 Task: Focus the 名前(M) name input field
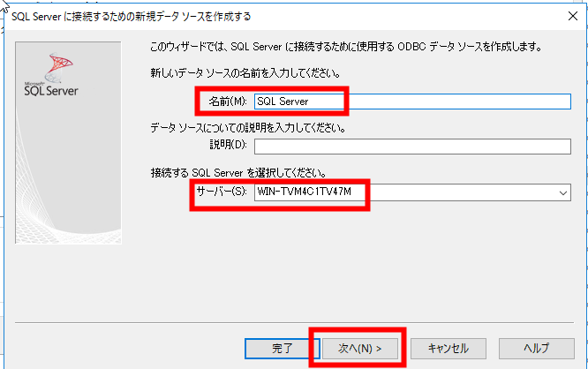pos(412,102)
